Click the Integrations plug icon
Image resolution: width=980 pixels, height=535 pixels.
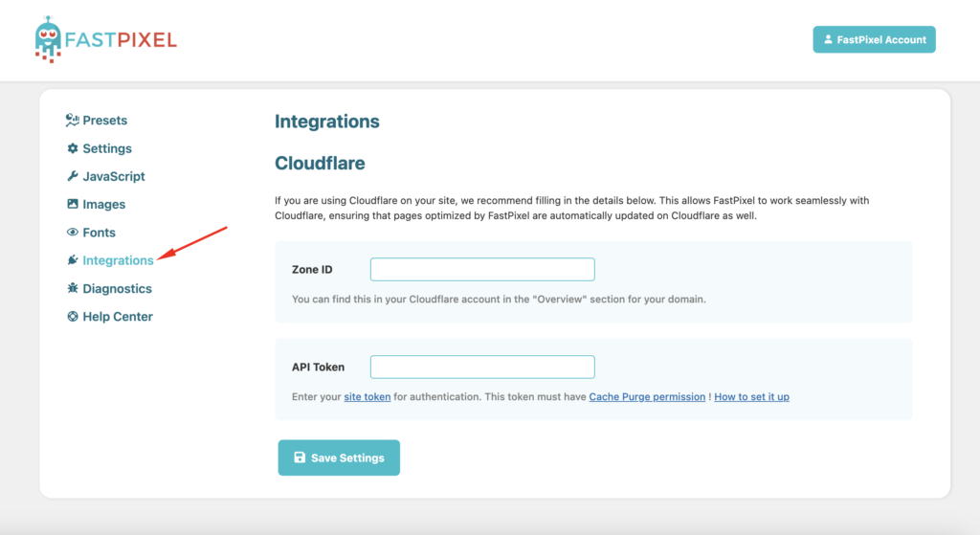click(x=73, y=260)
